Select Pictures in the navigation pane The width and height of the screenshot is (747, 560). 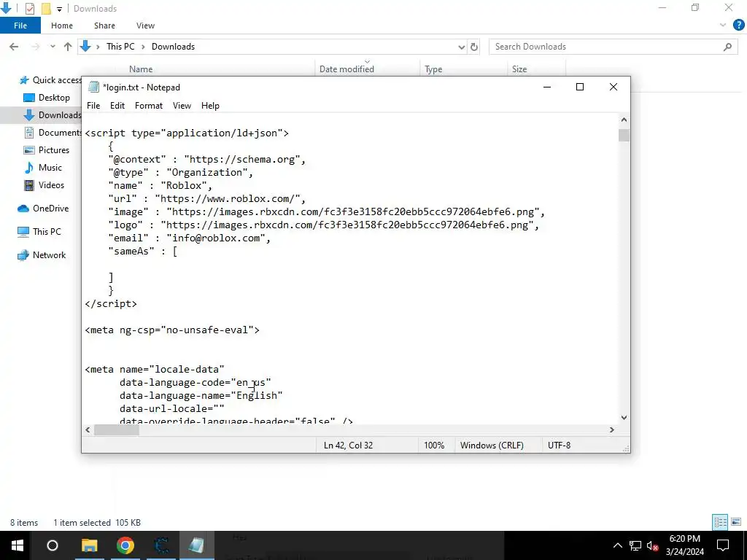point(47,150)
